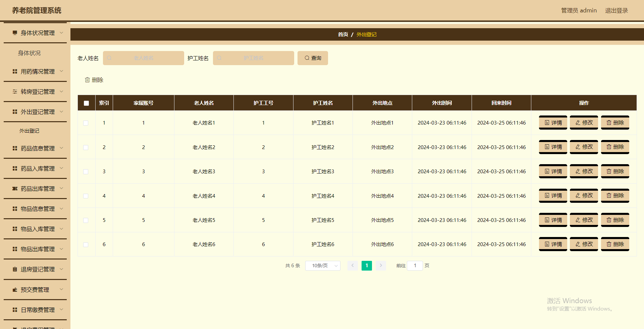The height and width of the screenshot is (329, 644).
Task: Click the grid icon beside 物品入库管理
Action: point(15,229)
